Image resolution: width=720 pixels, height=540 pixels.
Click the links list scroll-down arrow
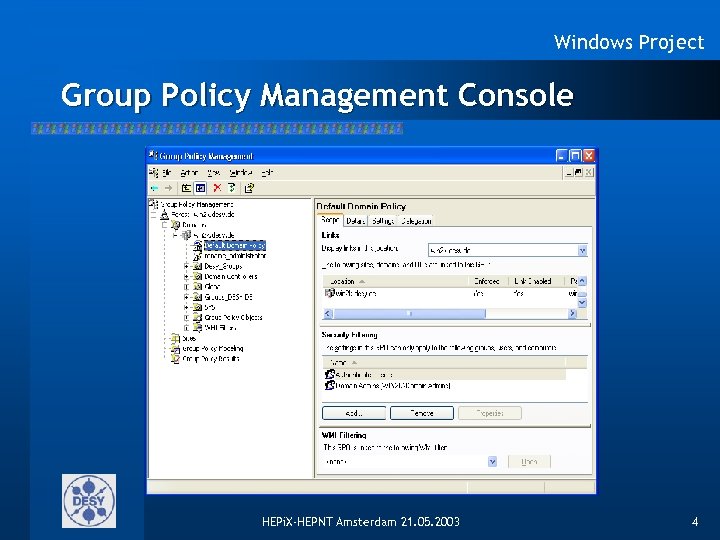[x=582, y=303]
